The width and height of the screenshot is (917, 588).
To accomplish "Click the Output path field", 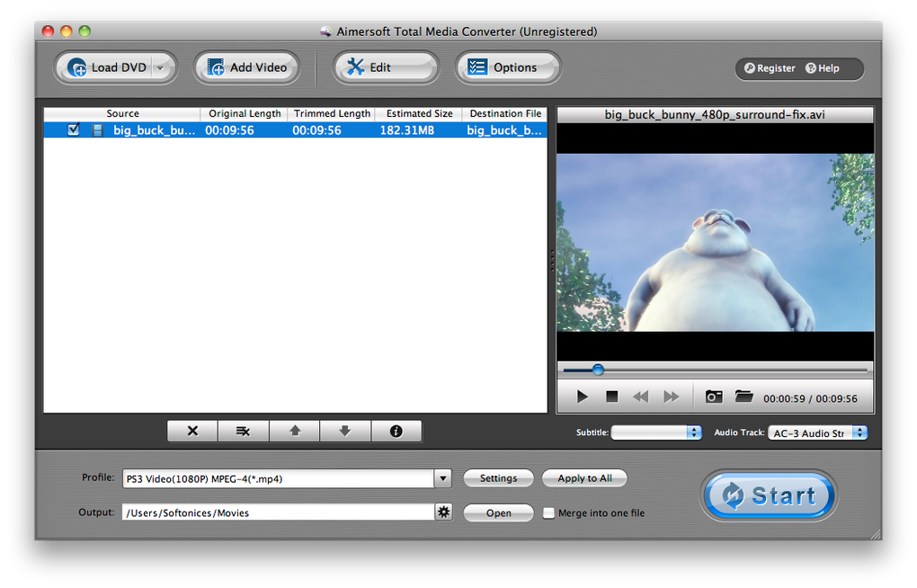I will click(x=279, y=512).
